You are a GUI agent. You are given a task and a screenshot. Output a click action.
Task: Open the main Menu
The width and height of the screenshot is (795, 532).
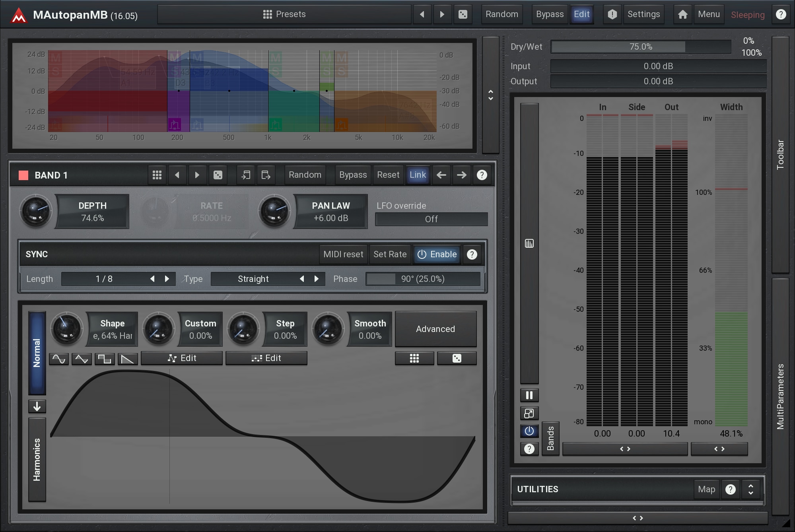click(x=709, y=14)
